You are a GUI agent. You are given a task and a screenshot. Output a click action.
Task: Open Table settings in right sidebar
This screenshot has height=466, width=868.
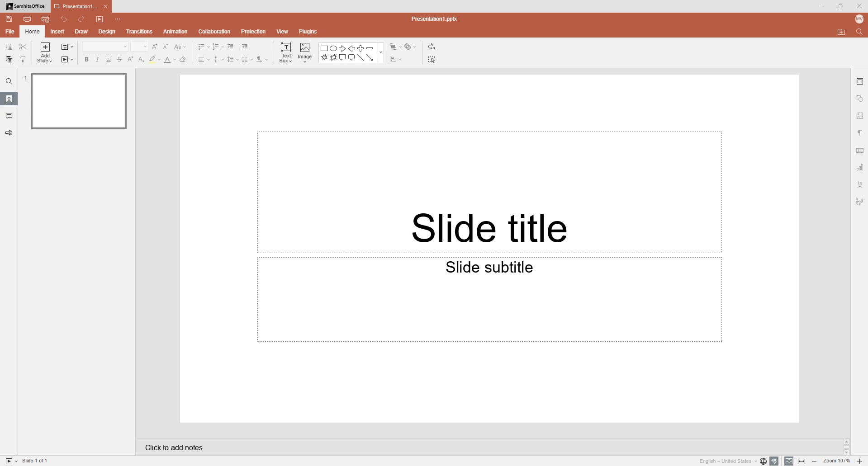pos(860,151)
